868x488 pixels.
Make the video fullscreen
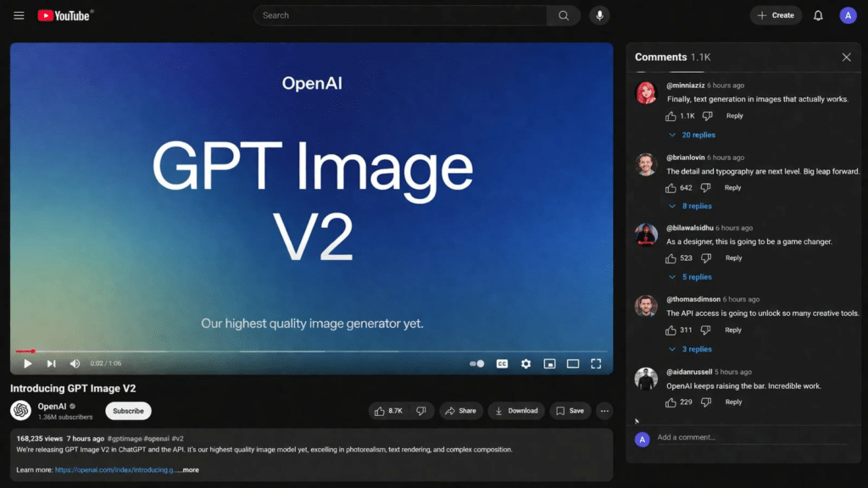click(x=596, y=363)
